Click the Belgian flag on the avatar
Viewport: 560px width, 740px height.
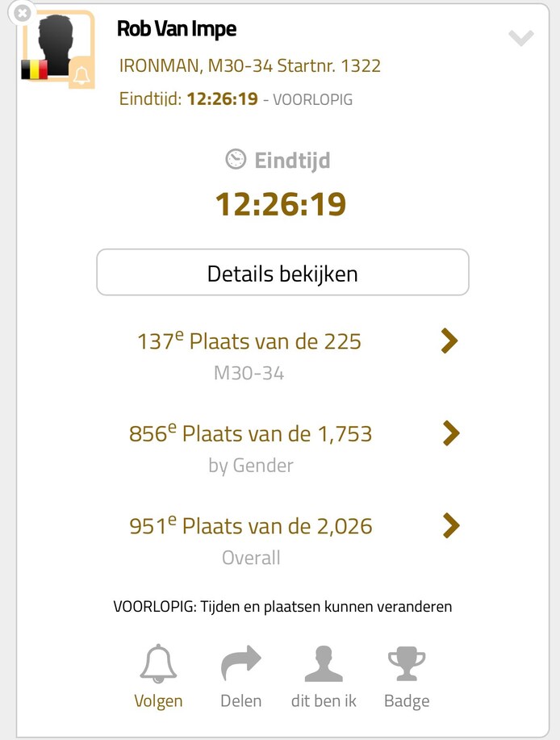35,70
